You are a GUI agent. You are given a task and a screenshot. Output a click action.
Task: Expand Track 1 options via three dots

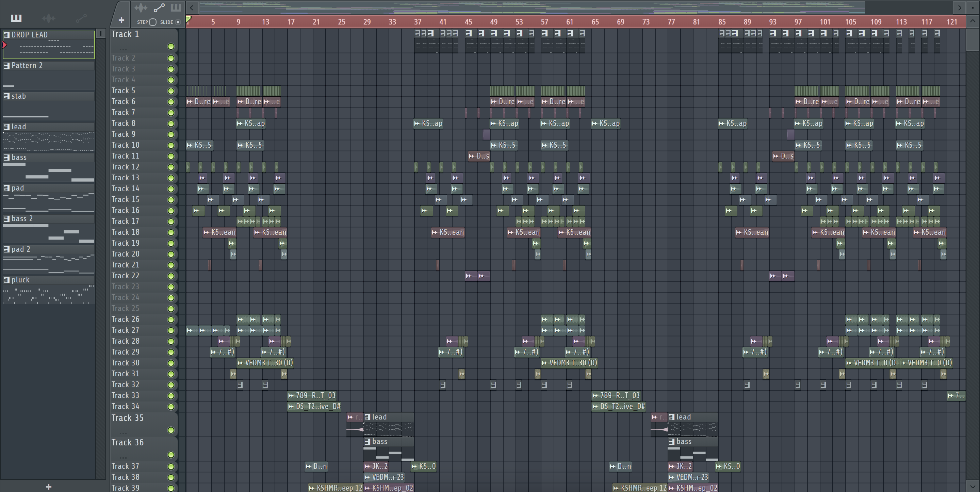123,49
